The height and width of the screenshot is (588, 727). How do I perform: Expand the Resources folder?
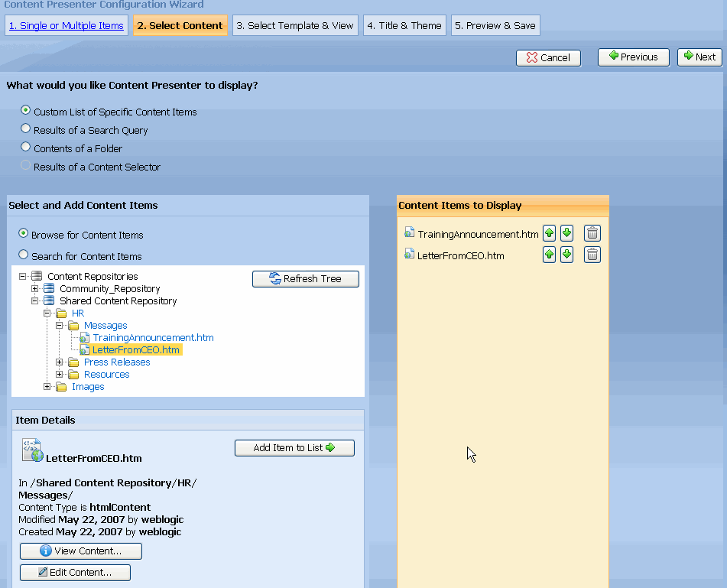click(59, 374)
